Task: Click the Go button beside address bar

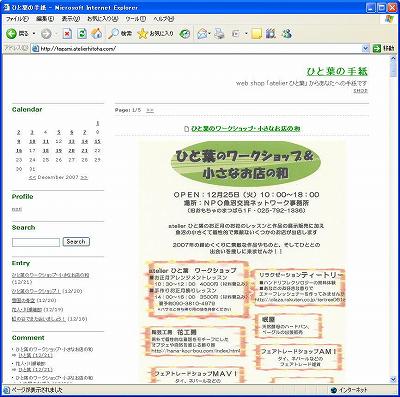Action: (x=384, y=49)
